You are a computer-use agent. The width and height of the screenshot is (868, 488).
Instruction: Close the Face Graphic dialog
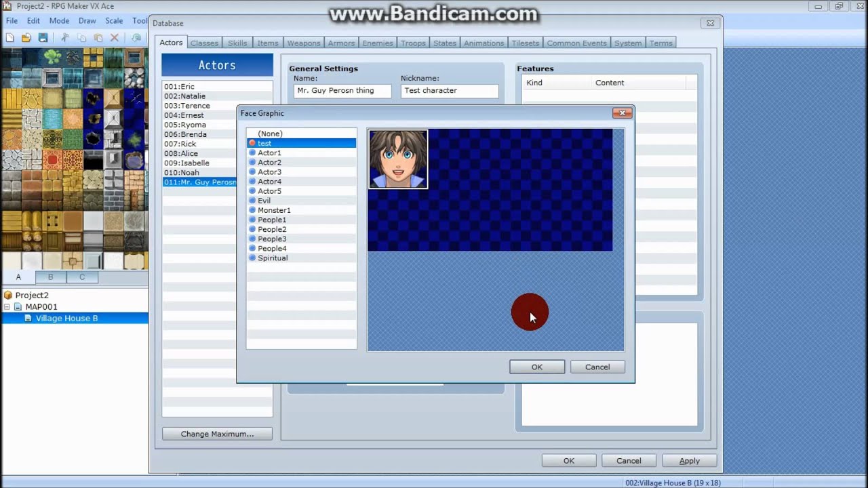click(622, 113)
